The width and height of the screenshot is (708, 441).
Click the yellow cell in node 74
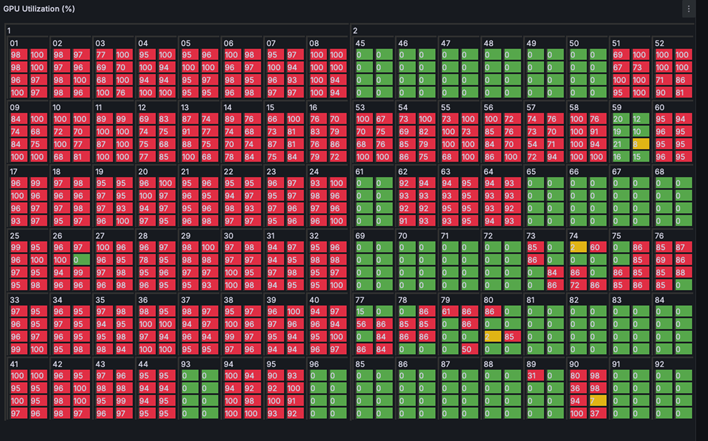click(x=579, y=246)
